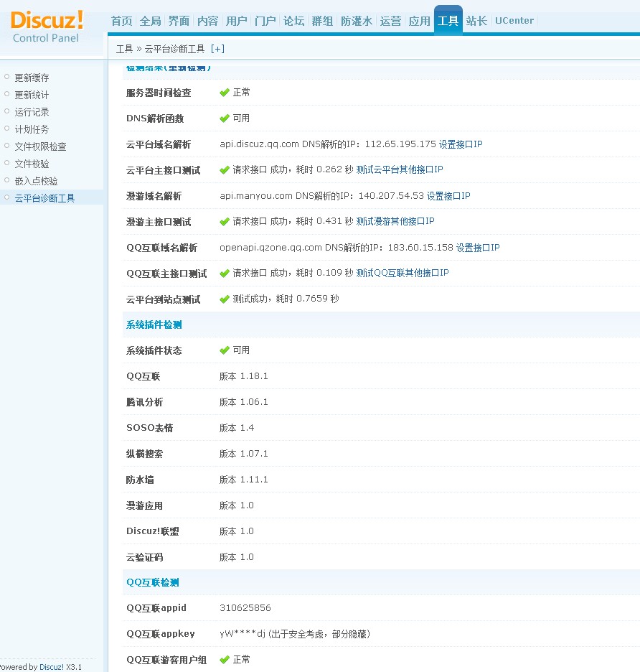Click the 云验证码 row label
The height and width of the screenshot is (672, 640).
coord(144,557)
